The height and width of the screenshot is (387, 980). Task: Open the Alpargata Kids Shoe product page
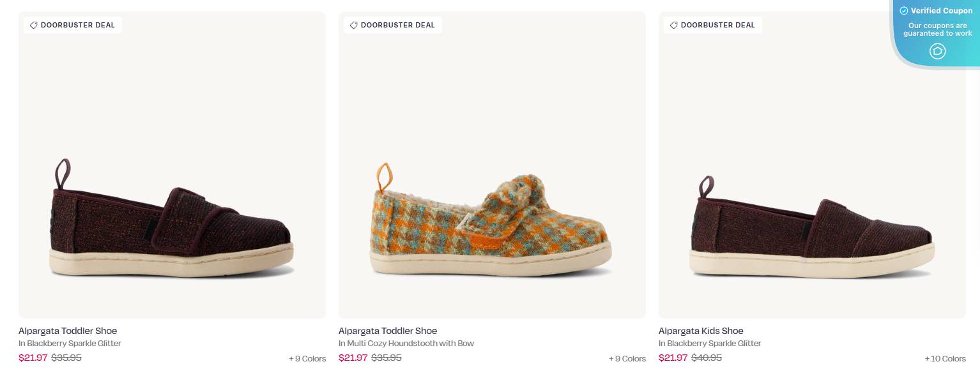(701, 331)
